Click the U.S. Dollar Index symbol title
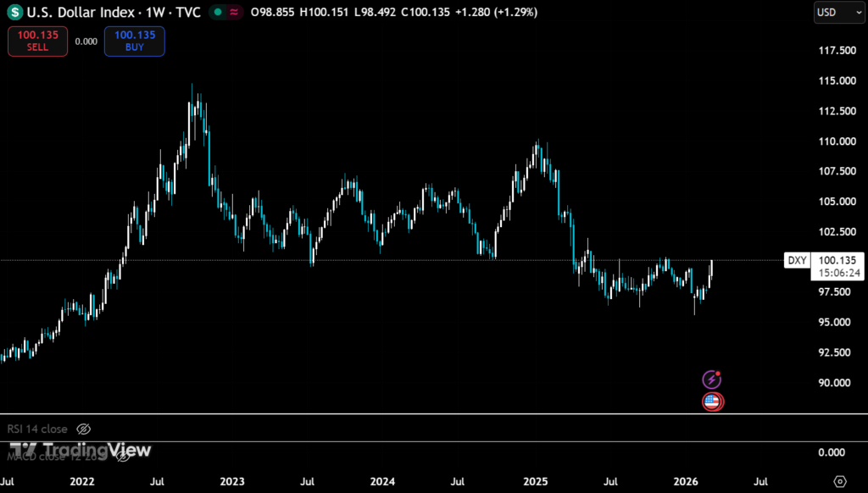Screen dimensions: 868x493 [79, 13]
